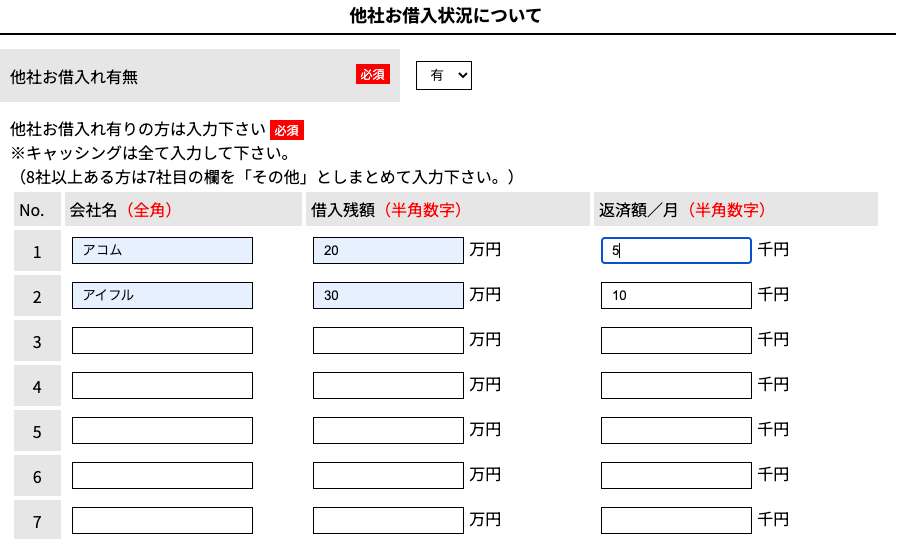Screen dimensions: 897x539
Task: Focus the row 3 loan balance field
Action: 387,340
